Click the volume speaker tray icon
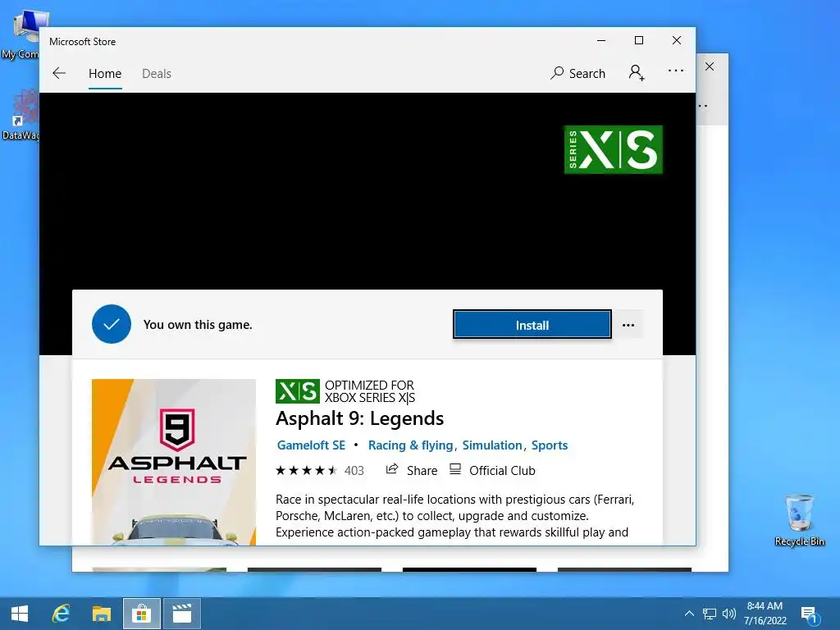840x630 pixels. click(x=728, y=614)
